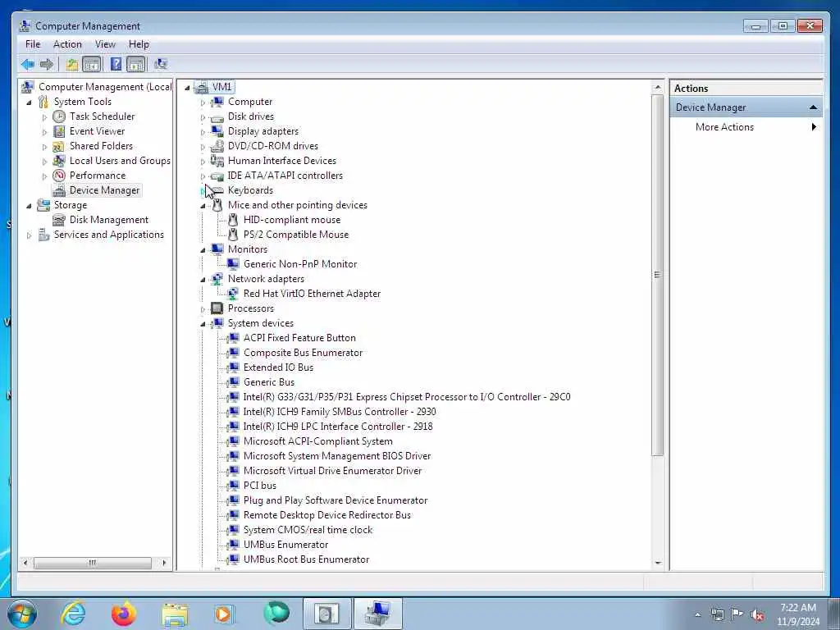Open the File menu
Screen dimensions: 840x630
pos(33,44)
